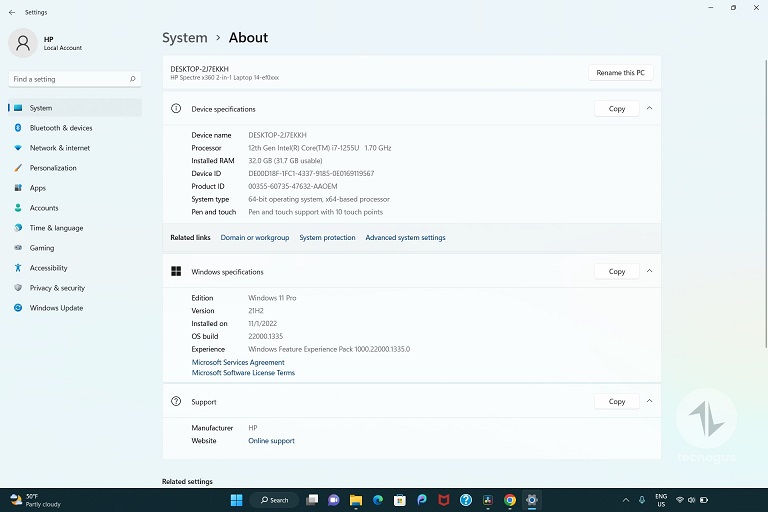Select the Product ID value 00355-60735-47632-AAOEM
This screenshot has width=768, height=512.
(293, 186)
